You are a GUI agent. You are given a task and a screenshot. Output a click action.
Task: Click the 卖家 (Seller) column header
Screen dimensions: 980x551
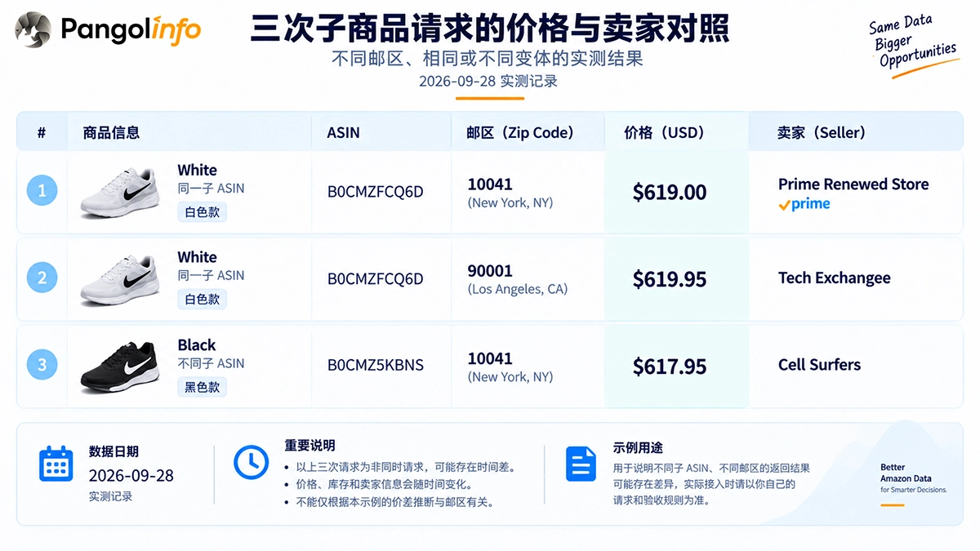point(822,132)
